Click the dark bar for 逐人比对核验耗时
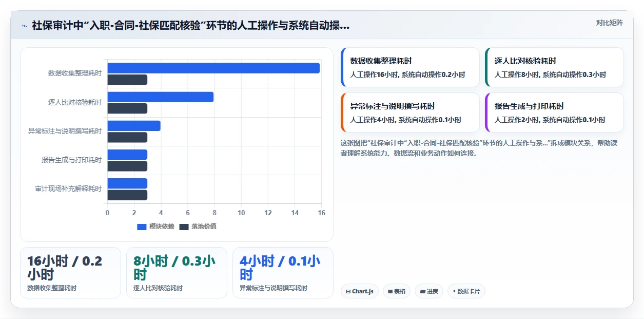The height and width of the screenshot is (319, 644). (x=127, y=108)
